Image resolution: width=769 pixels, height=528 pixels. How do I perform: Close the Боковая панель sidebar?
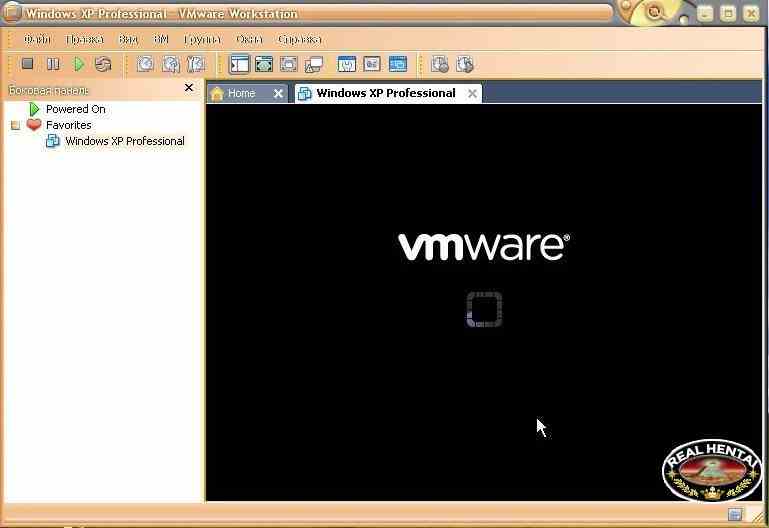pos(189,88)
